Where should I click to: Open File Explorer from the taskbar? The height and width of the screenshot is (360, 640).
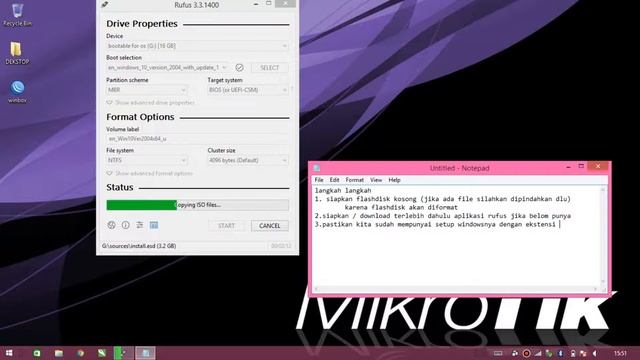point(59,353)
